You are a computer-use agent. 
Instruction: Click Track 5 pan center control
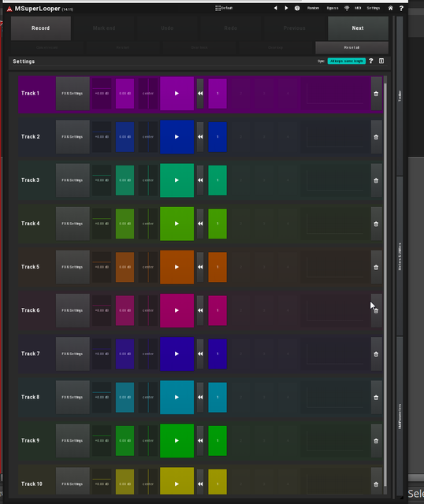[148, 267]
